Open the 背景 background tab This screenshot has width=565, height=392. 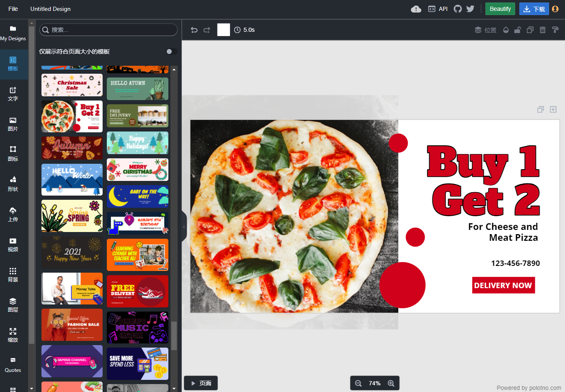point(13,275)
